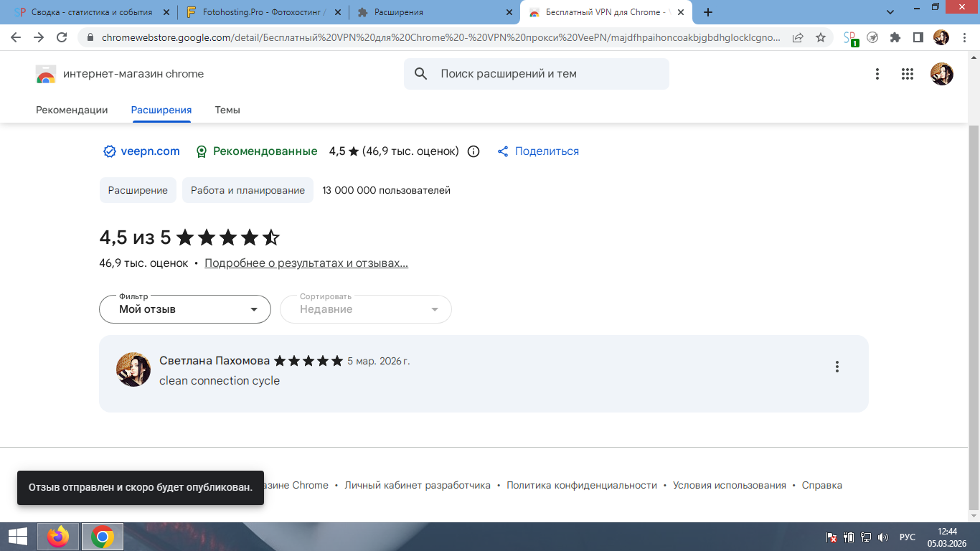The width and height of the screenshot is (980, 551).
Task: Open the web store three-dot options
Action: pyautogui.click(x=877, y=74)
